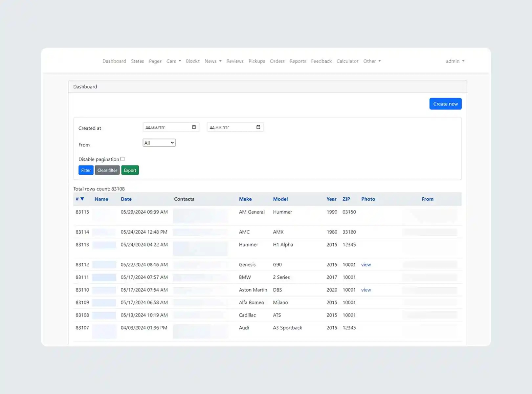Viewport: 532px width, 394px height.
Task: Toggle sort arrow on # column
Action: [82, 199]
